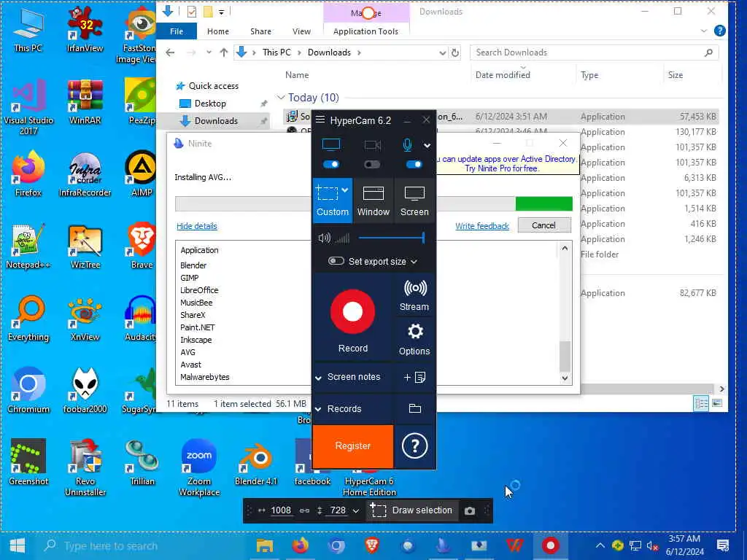Click File Explorer on the taskbar
Screen dimensions: 747x560
(264, 545)
